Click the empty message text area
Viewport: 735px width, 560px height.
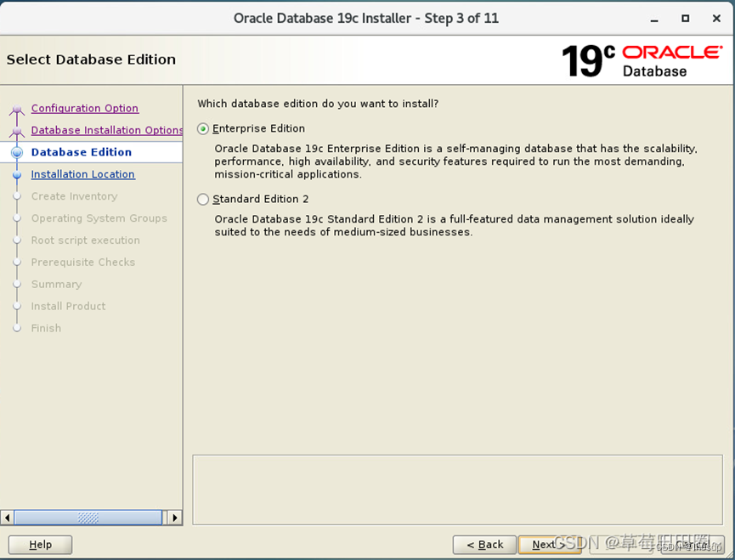457,489
